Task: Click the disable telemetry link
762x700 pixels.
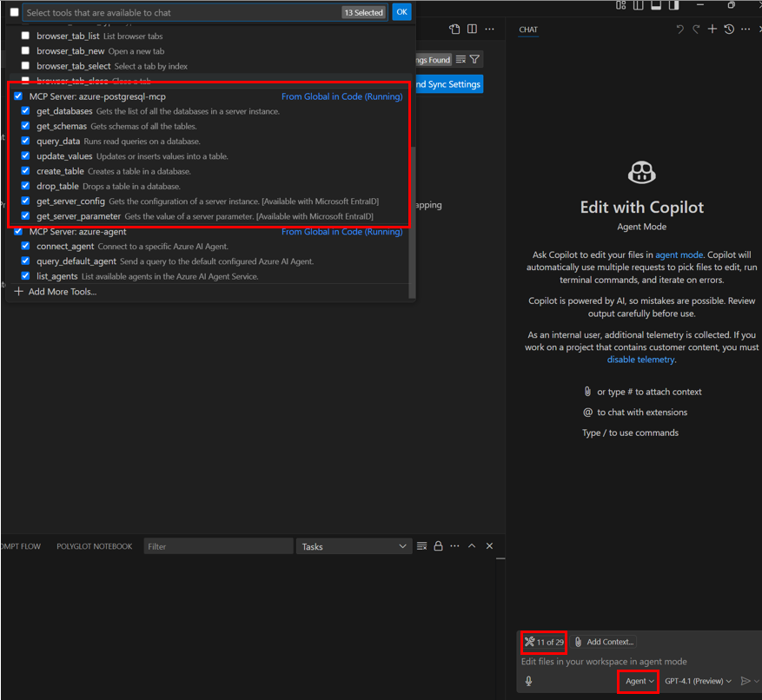Action: [x=641, y=359]
